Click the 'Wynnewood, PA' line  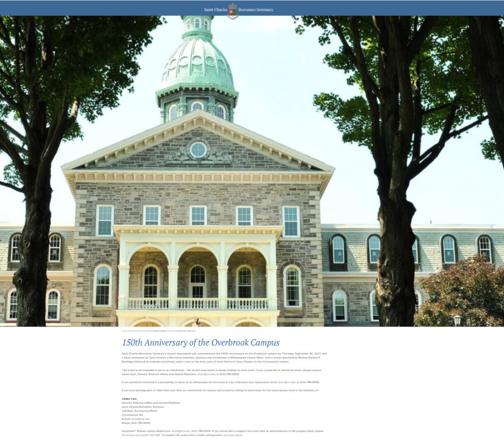point(132,415)
